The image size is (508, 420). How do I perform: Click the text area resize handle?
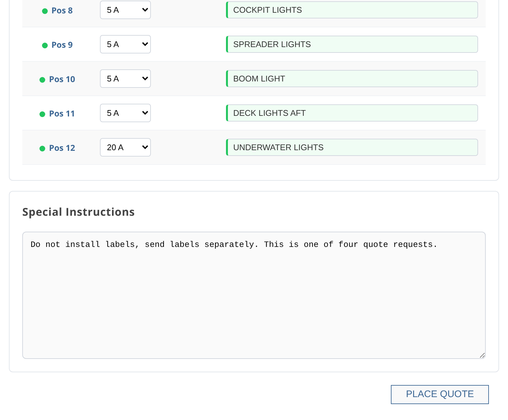(482, 355)
